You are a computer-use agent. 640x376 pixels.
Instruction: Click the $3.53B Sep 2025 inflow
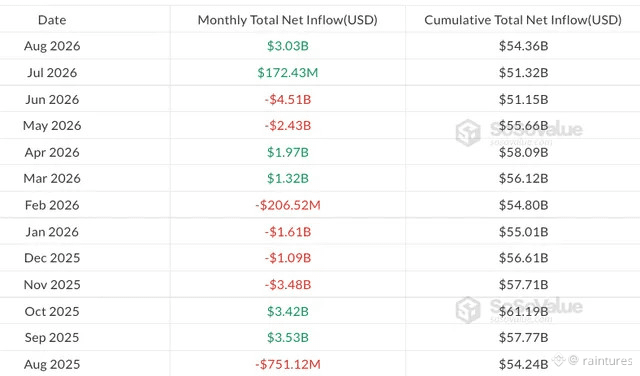click(x=287, y=338)
